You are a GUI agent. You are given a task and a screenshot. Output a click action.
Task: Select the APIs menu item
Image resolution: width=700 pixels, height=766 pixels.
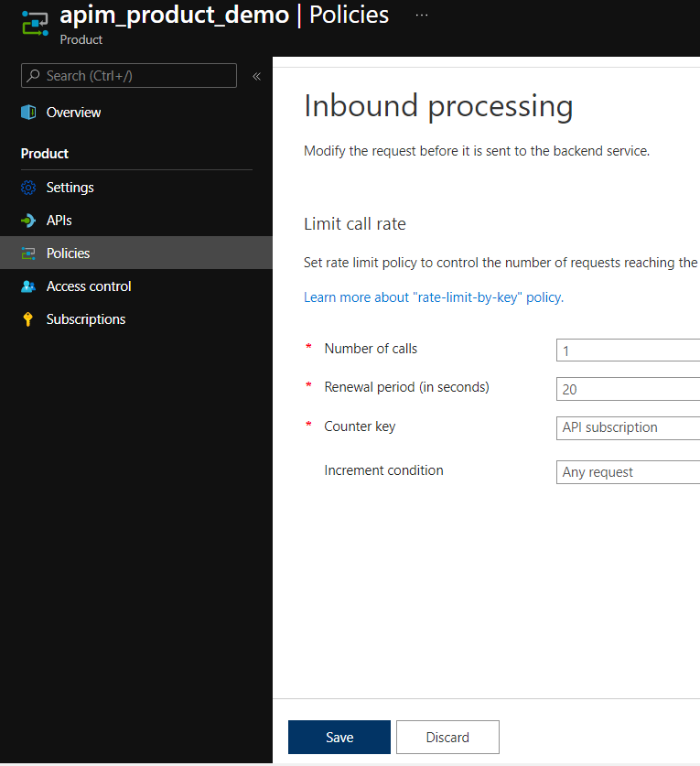(x=59, y=221)
